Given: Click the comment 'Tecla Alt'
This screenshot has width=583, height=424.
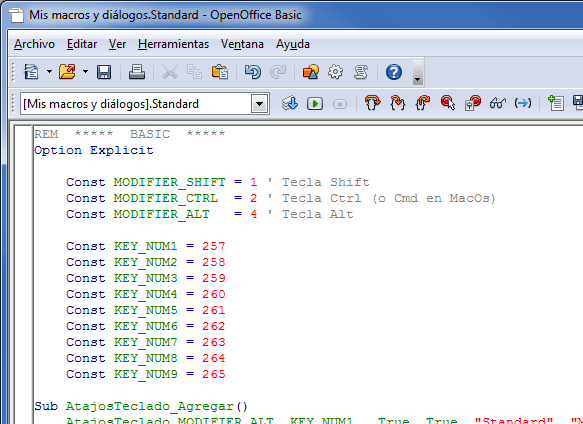Looking at the screenshot, I should [x=318, y=214].
